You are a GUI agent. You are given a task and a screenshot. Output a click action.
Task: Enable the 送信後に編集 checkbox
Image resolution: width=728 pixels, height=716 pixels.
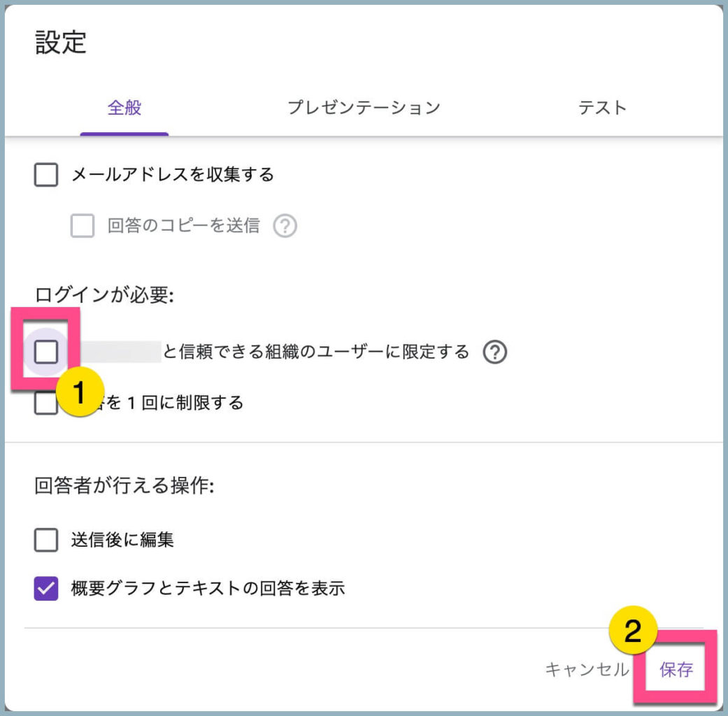pos(46,540)
